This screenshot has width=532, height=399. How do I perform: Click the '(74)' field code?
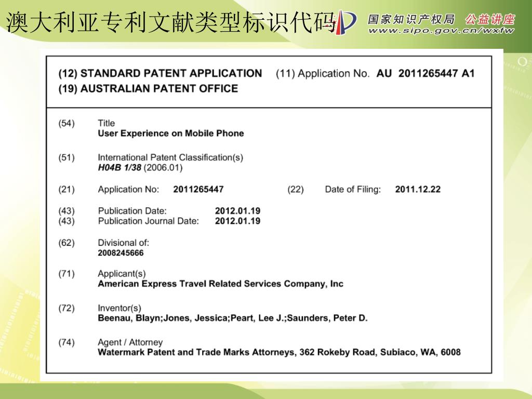pyautogui.click(x=66, y=342)
